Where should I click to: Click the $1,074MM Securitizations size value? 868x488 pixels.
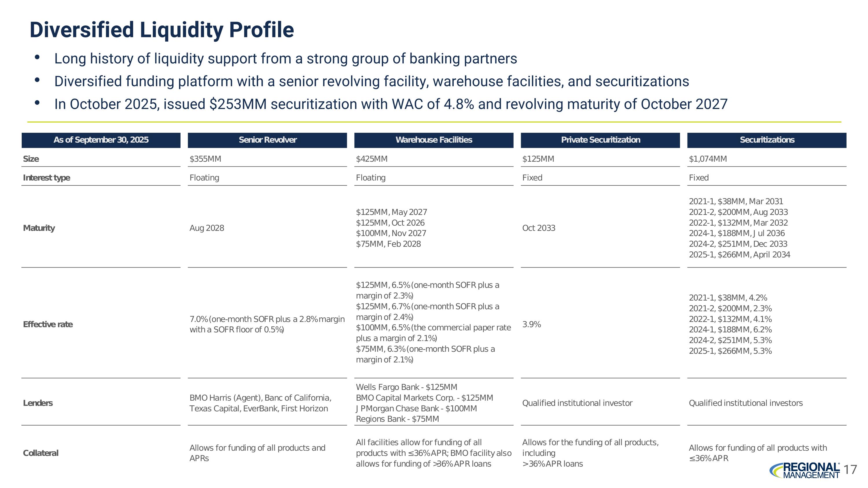pyautogui.click(x=708, y=159)
